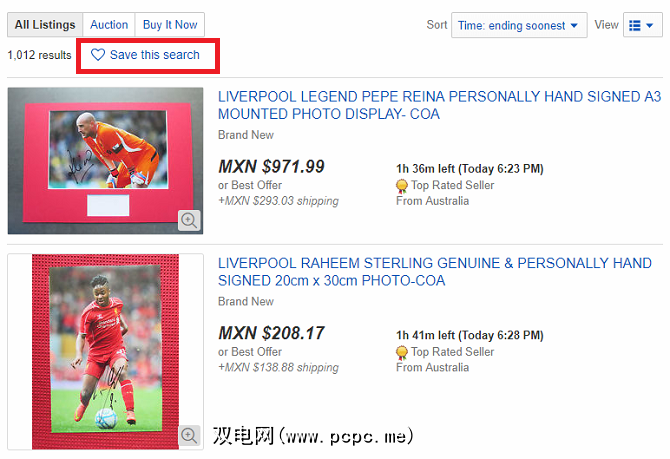Click the heart icon beside Save this search
The height and width of the screenshot is (459, 670).
tap(98, 55)
